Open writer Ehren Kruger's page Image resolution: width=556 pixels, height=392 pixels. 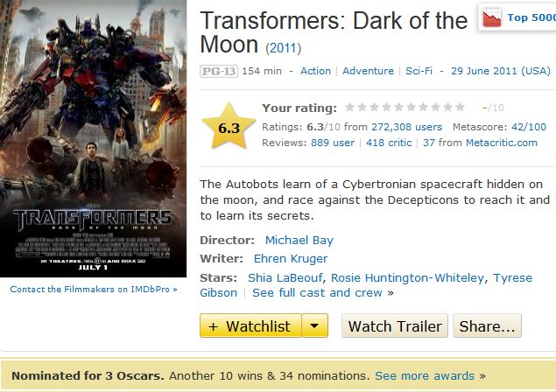[291, 258]
